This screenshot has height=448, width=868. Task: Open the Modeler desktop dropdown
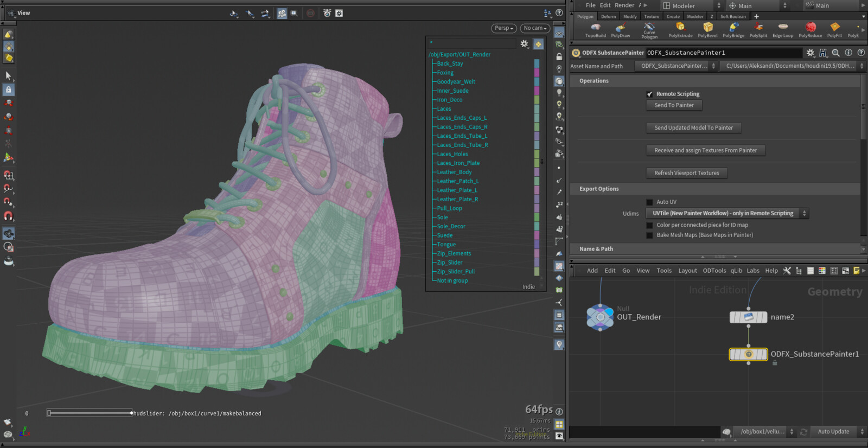[x=692, y=6]
